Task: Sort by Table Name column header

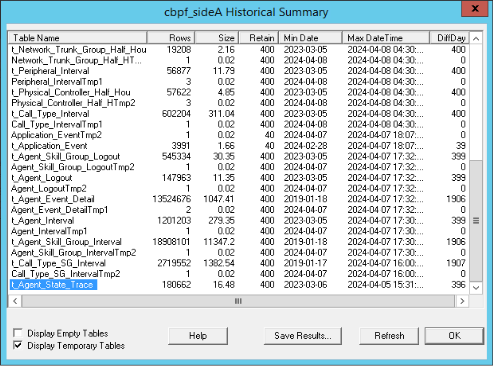Action: coord(78,38)
